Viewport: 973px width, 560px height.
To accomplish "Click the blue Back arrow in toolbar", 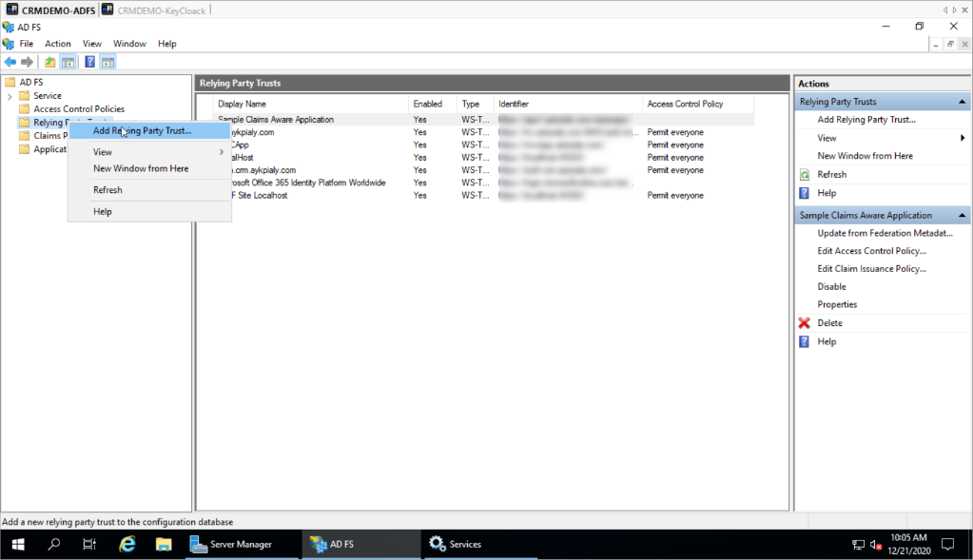I will (x=10, y=62).
